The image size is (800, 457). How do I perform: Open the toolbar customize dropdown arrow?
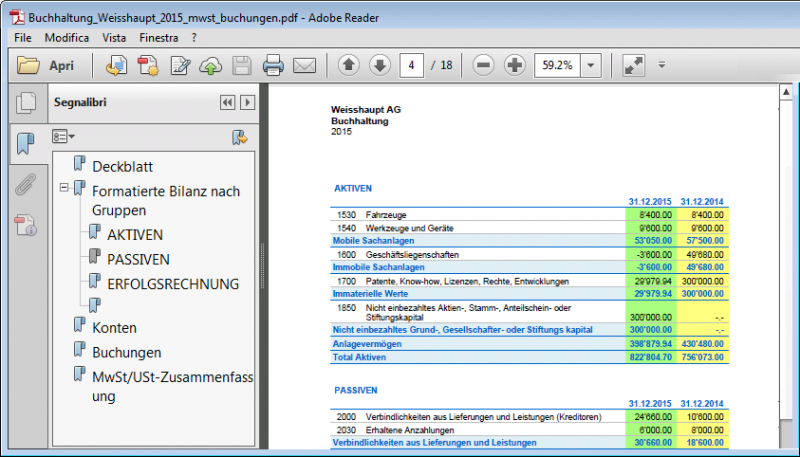[x=662, y=65]
